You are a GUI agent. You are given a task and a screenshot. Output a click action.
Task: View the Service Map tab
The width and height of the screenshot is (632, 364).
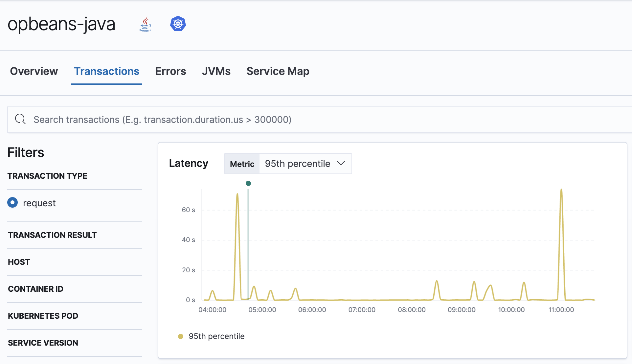(x=278, y=71)
